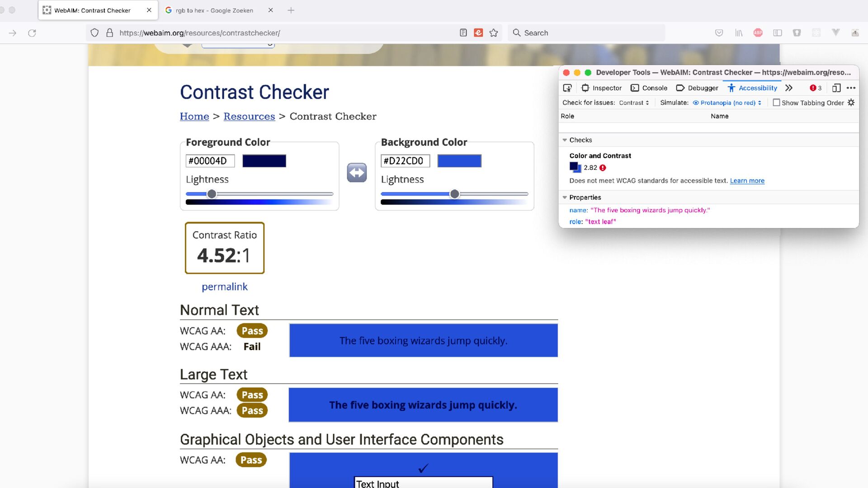Image resolution: width=868 pixels, height=488 pixels.
Task: Click the Foreground Color hex input field
Action: (x=210, y=161)
